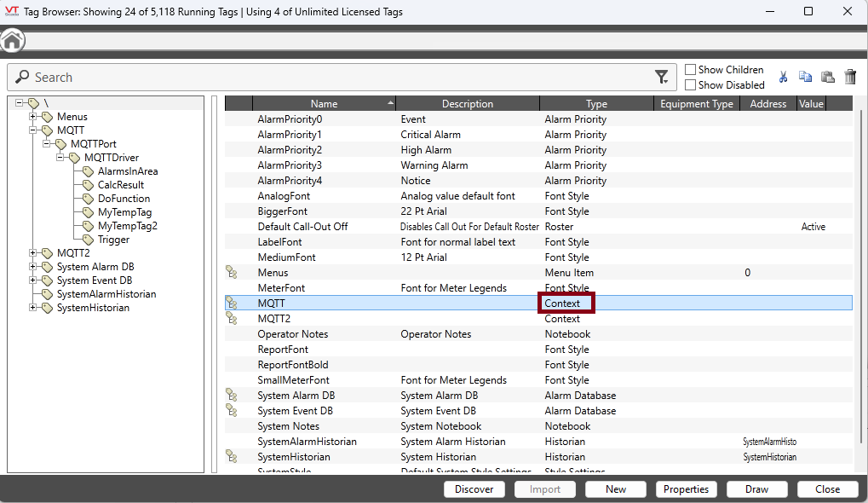The image size is (868, 503).
Task: Open the tag filter funnel icon
Action: (x=662, y=78)
